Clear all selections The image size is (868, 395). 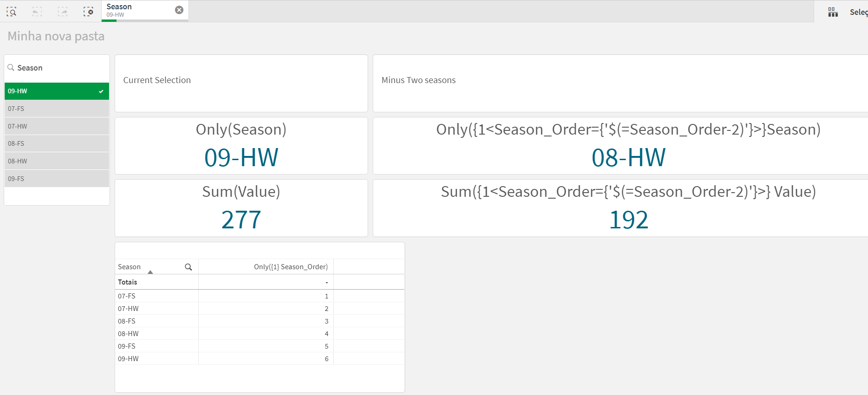pyautogui.click(x=88, y=12)
